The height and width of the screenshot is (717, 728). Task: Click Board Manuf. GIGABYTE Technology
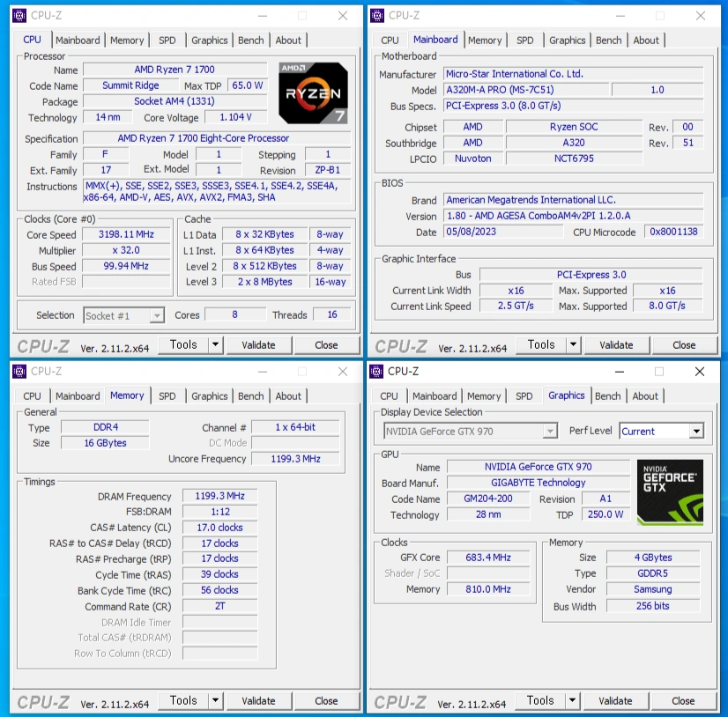pyautogui.click(x=539, y=483)
